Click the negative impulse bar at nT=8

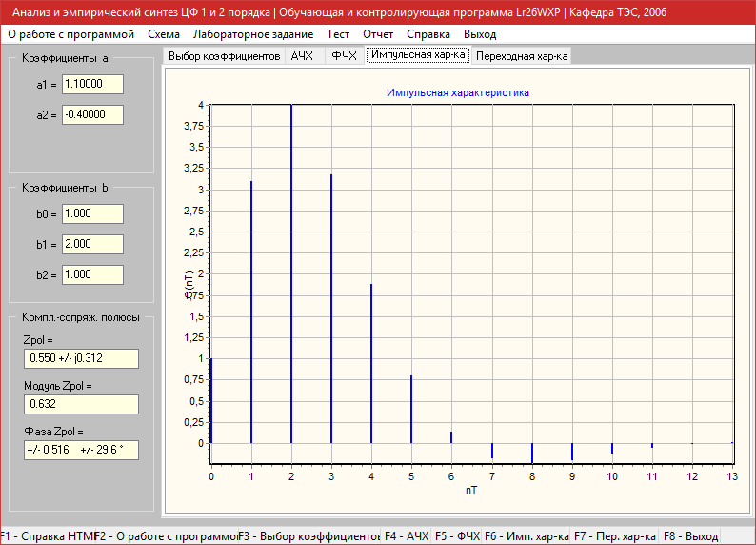click(532, 454)
